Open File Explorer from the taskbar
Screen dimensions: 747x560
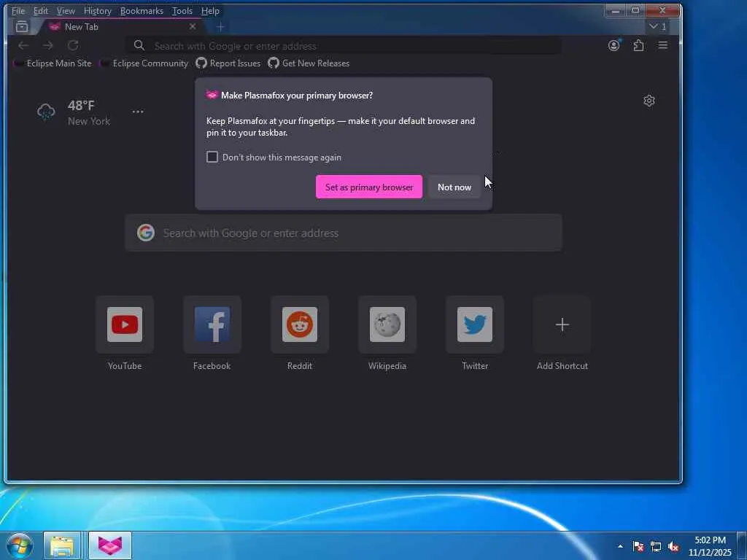pos(62,545)
